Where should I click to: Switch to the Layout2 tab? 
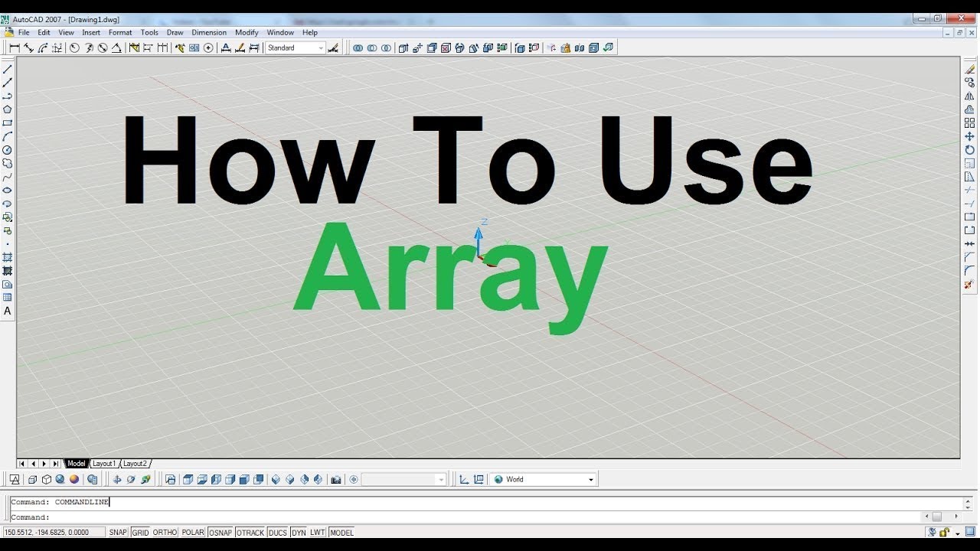(x=135, y=464)
